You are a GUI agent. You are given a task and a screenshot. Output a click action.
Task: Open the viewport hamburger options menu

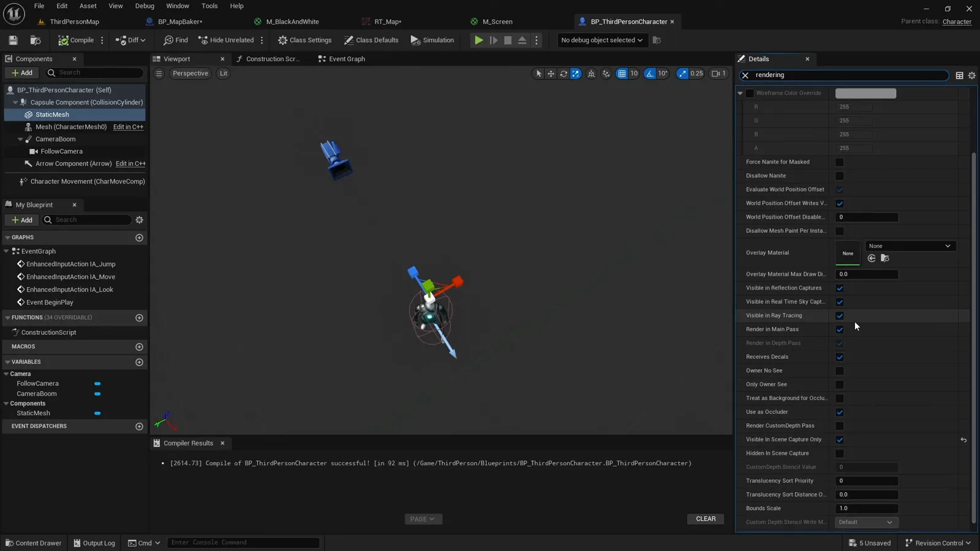pyautogui.click(x=159, y=73)
